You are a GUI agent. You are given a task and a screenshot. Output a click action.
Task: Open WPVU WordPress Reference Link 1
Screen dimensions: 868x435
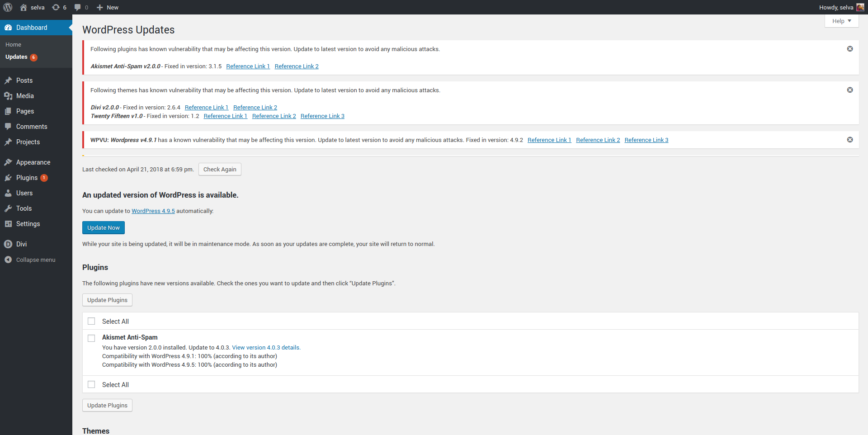[x=550, y=140]
